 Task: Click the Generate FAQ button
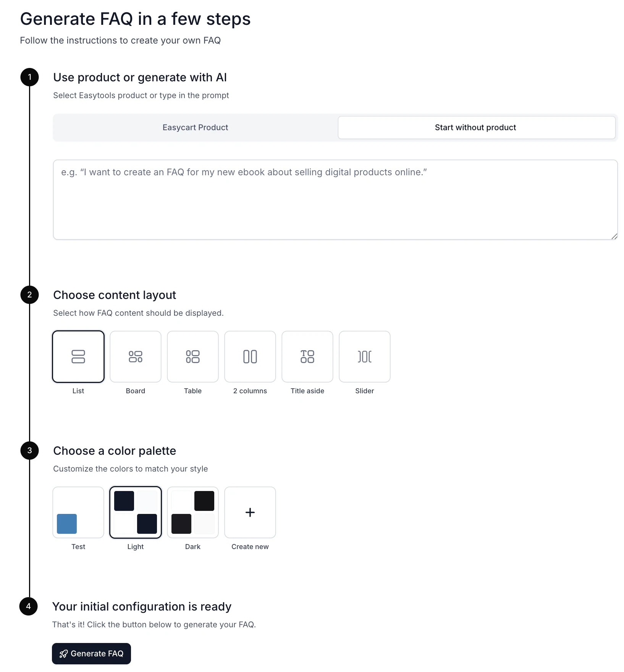pyautogui.click(x=91, y=654)
